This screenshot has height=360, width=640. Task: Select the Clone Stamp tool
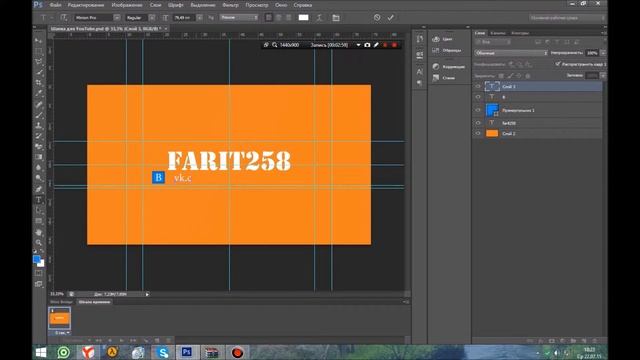tap(39, 125)
